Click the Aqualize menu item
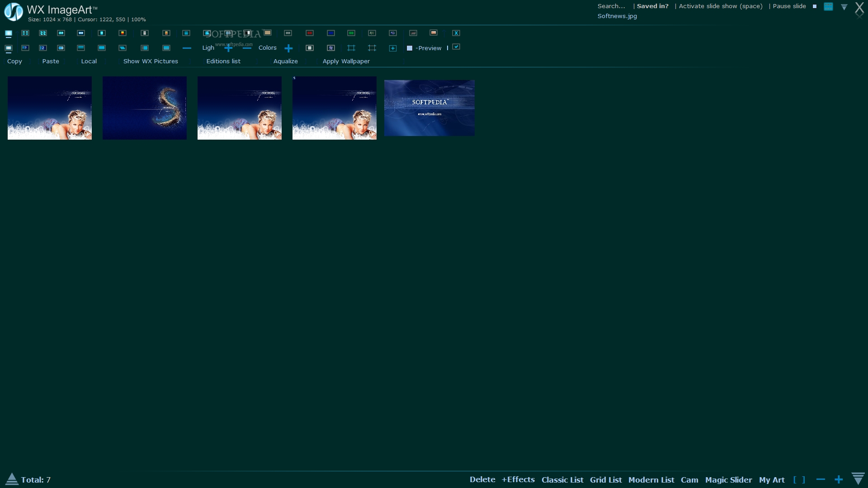The image size is (868, 488). coord(286,61)
